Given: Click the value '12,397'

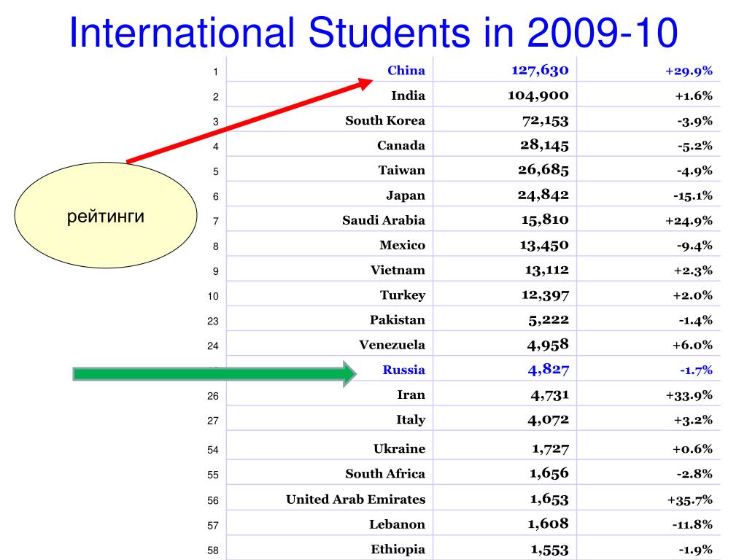Looking at the screenshot, I should [545, 295].
